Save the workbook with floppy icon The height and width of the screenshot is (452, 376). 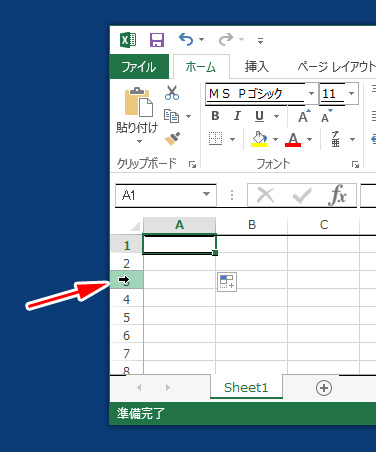coord(157,40)
